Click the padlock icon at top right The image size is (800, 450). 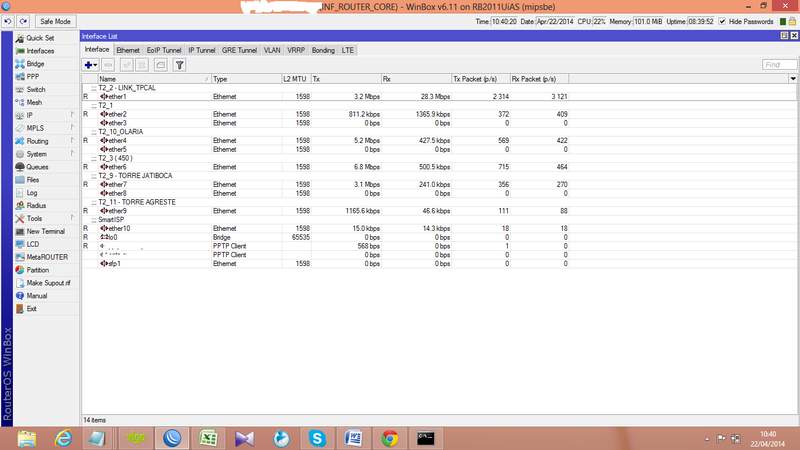click(x=792, y=21)
